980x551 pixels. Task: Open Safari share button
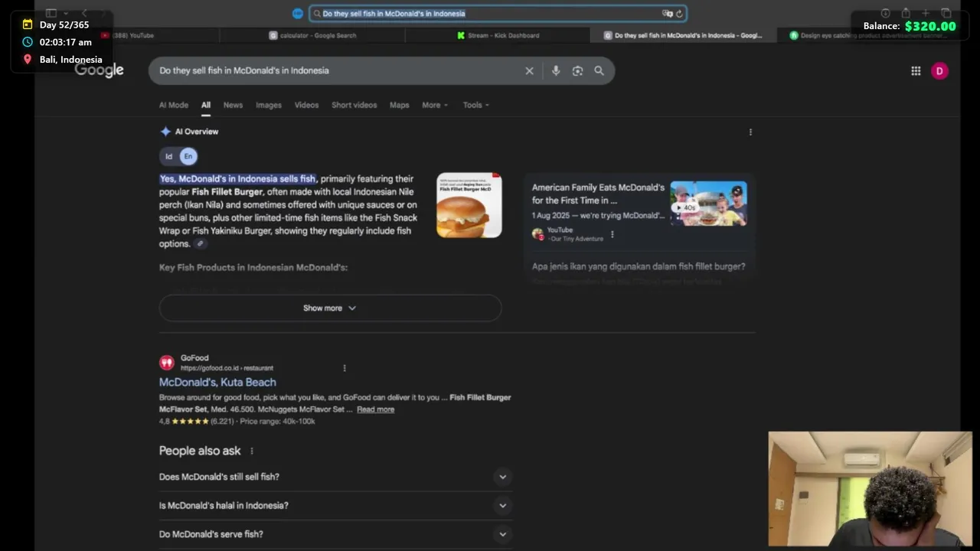click(906, 13)
